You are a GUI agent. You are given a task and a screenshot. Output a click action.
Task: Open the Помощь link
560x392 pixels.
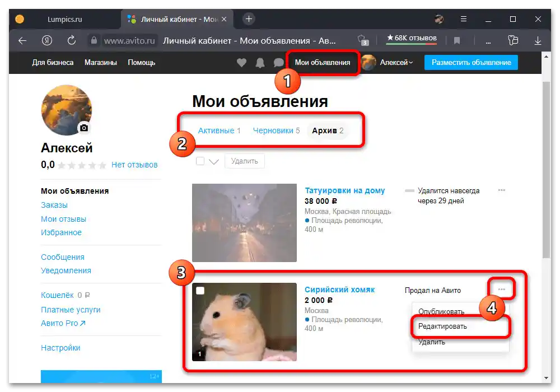coord(142,63)
